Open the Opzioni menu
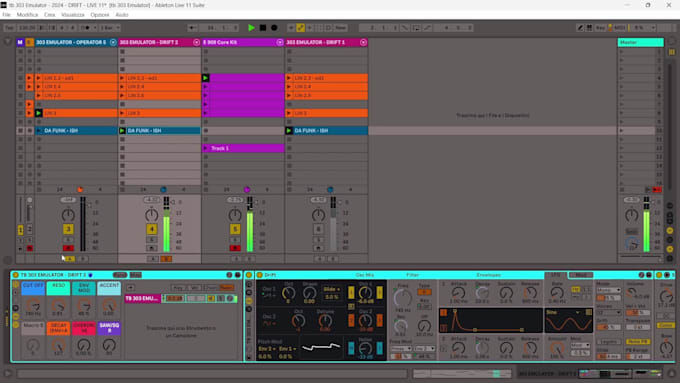This screenshot has height=383, width=680. (x=100, y=15)
